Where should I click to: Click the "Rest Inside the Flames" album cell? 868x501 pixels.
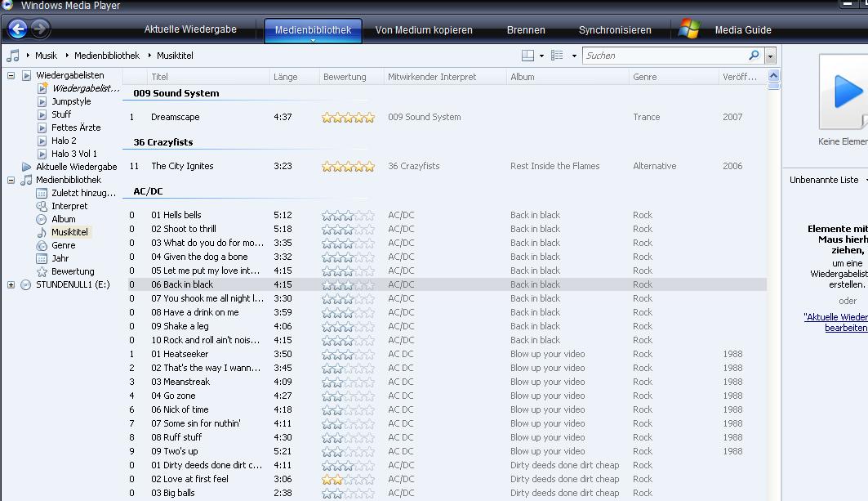click(x=554, y=166)
